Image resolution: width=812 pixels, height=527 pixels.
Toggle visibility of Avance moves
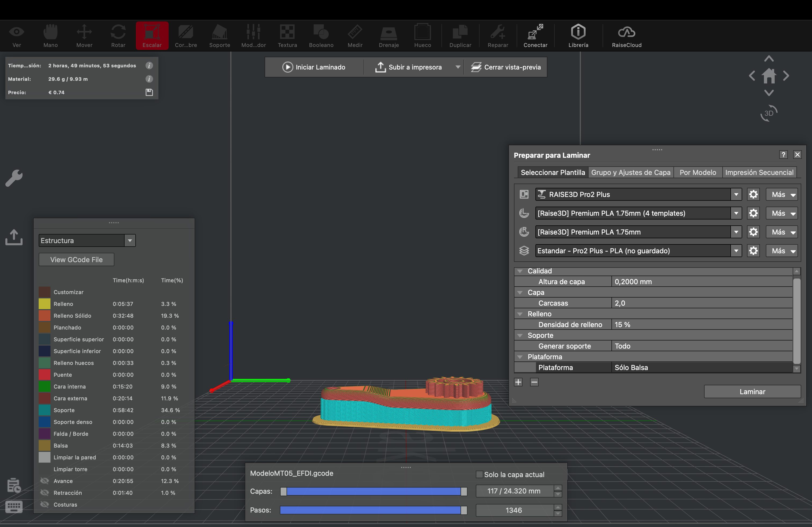click(x=44, y=481)
